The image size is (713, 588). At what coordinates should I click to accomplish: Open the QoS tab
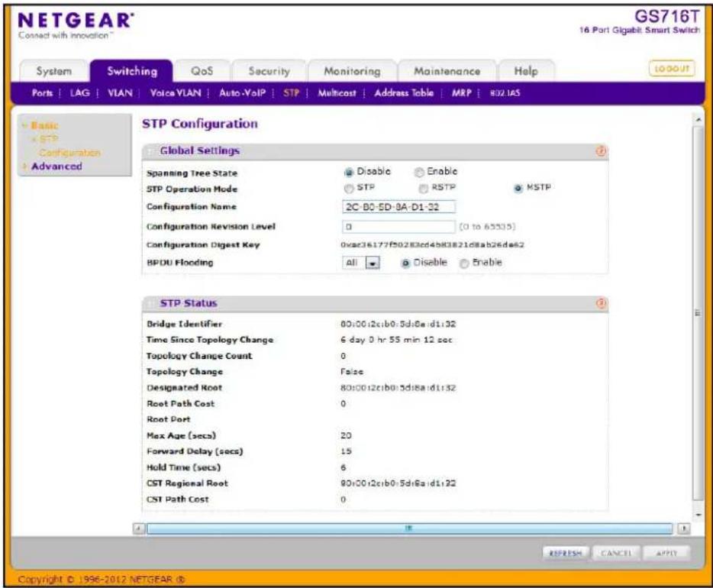pyautogui.click(x=202, y=71)
